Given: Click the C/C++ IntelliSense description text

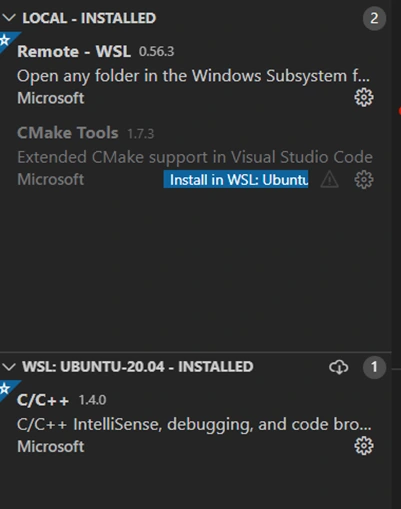Looking at the screenshot, I should point(194,424).
